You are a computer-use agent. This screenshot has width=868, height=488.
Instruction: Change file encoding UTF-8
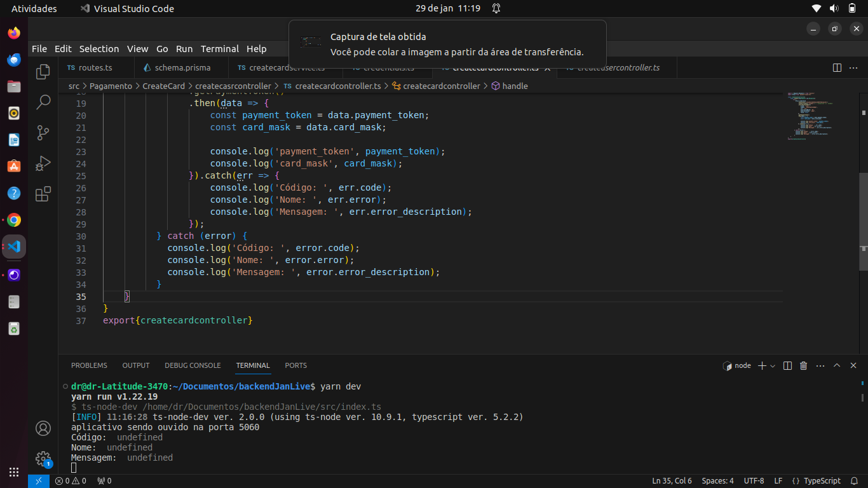(x=754, y=481)
